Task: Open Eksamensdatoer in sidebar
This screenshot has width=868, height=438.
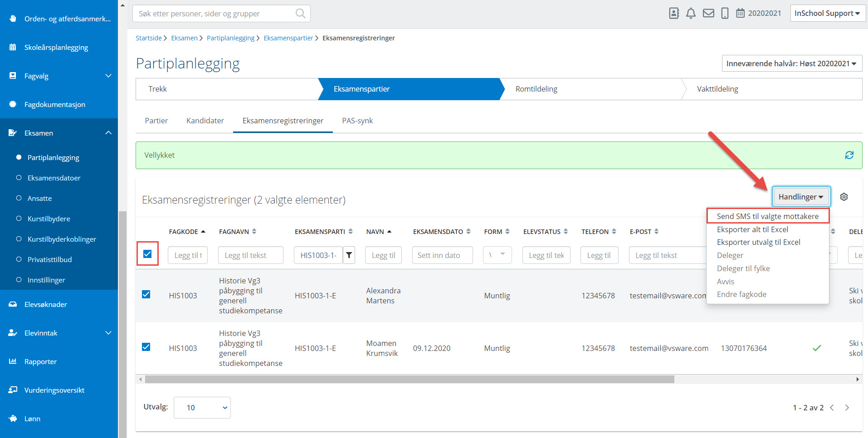Action: coord(54,178)
